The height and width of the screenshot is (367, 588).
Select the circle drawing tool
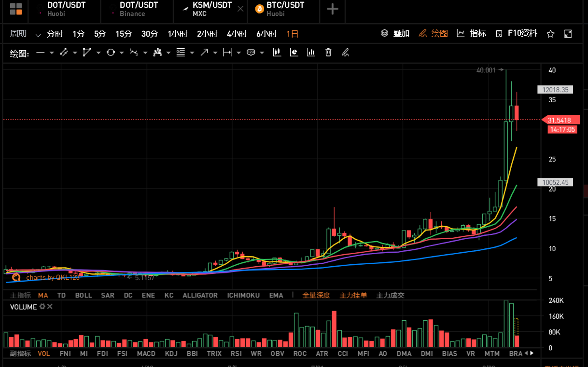pyautogui.click(x=111, y=53)
